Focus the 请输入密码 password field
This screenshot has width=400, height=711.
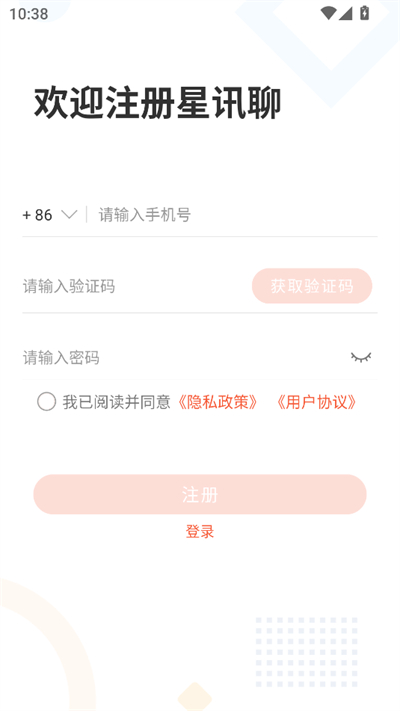(181, 358)
